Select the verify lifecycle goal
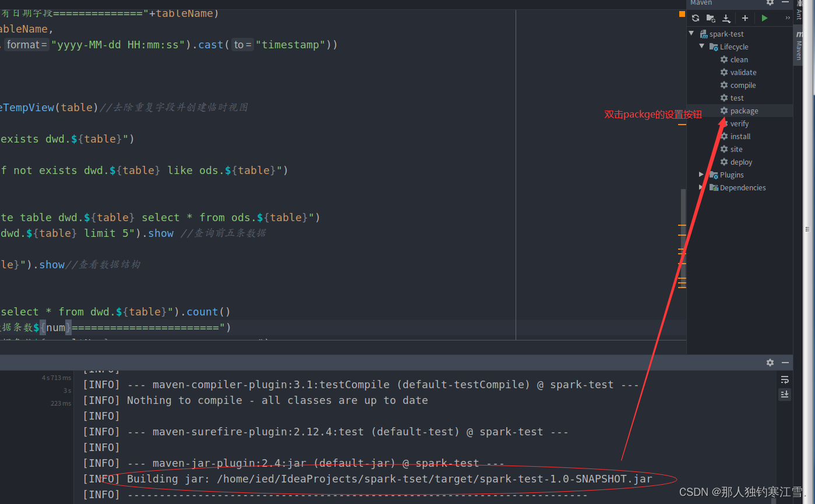The width and height of the screenshot is (815, 504). pyautogui.click(x=739, y=123)
